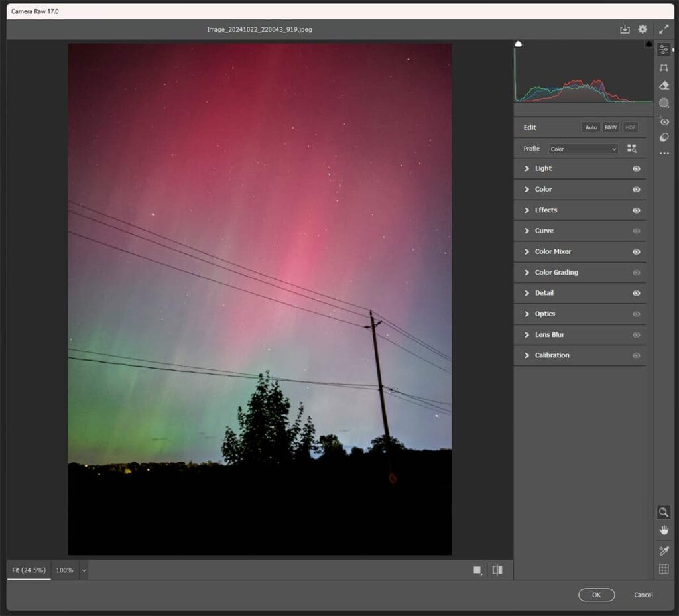Select the Zoom tool
The height and width of the screenshot is (616, 679).
click(x=664, y=512)
